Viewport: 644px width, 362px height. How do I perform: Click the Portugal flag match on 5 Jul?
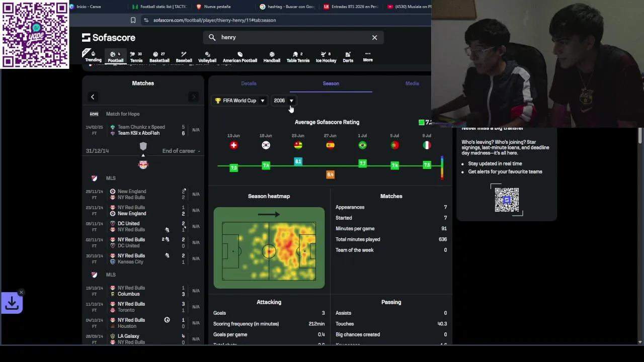tap(394, 145)
